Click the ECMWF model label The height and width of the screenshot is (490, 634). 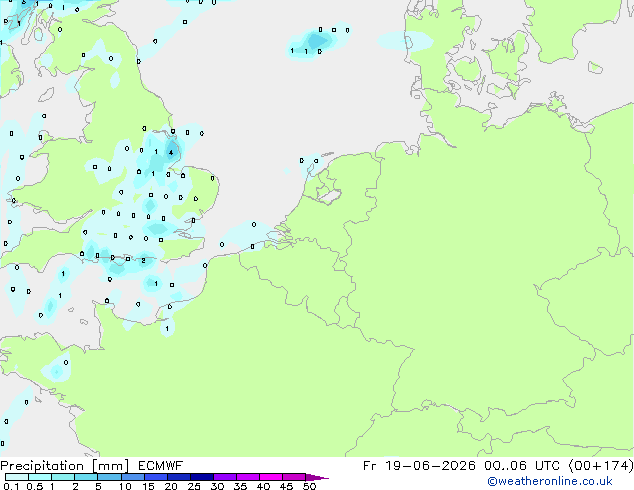(161, 466)
